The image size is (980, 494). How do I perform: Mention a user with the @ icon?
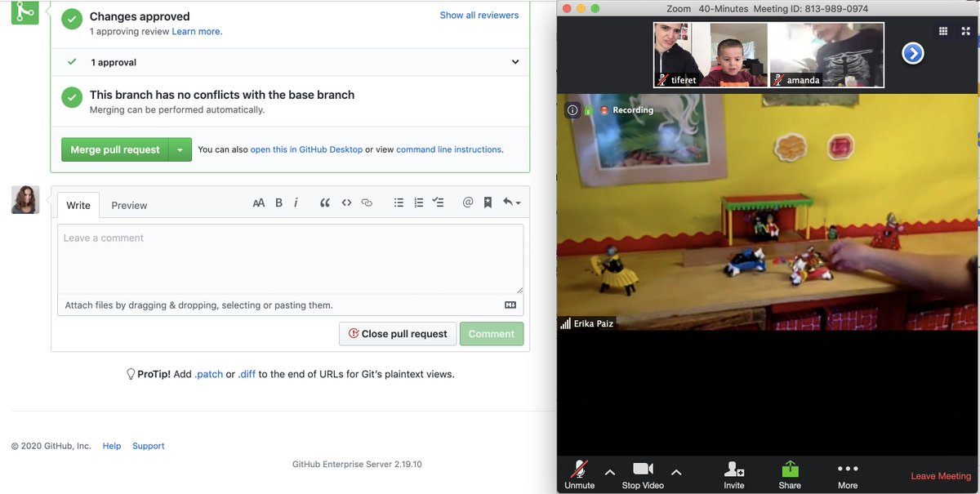click(x=468, y=202)
